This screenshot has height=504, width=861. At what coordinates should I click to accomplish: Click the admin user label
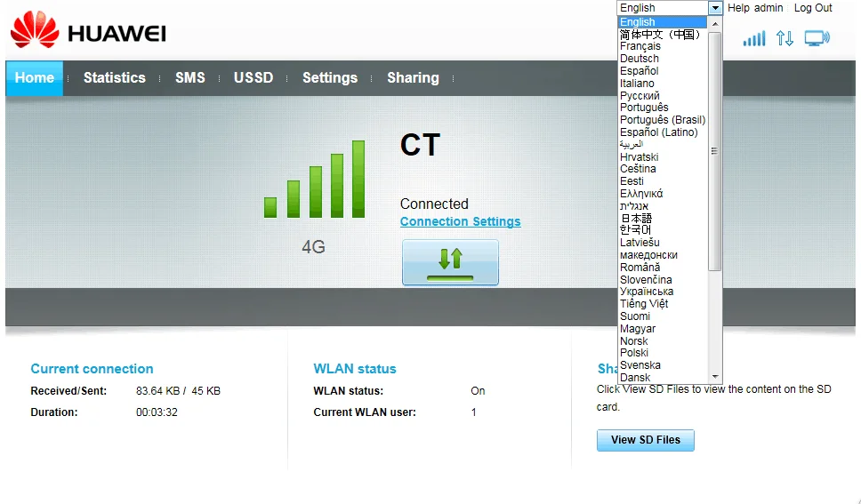click(768, 8)
